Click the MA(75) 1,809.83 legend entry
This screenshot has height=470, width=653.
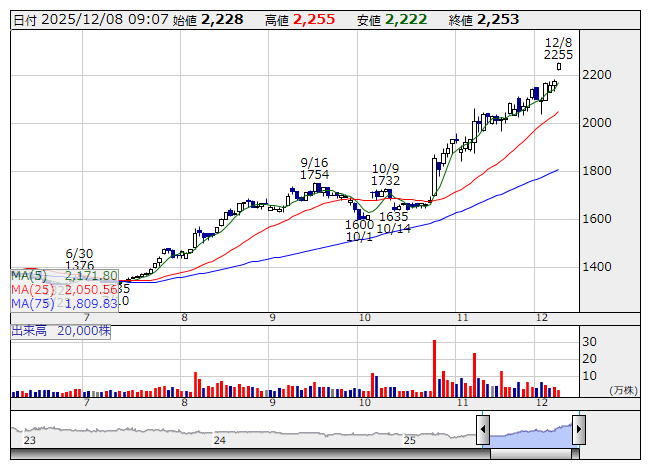64,304
